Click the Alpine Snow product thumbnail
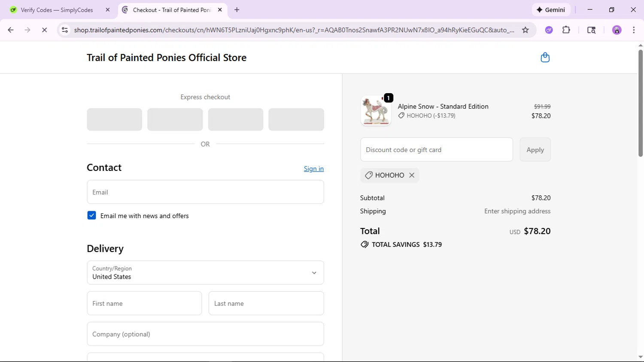The width and height of the screenshot is (644, 362). pyautogui.click(x=376, y=111)
